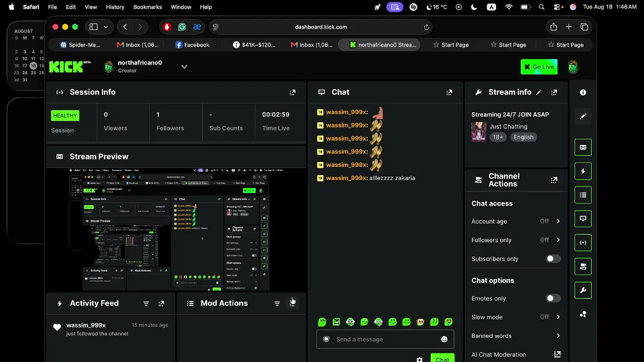Toggle Stream info wrench icon in the right sidebar
The width and height of the screenshot is (644, 362).
pos(583,290)
